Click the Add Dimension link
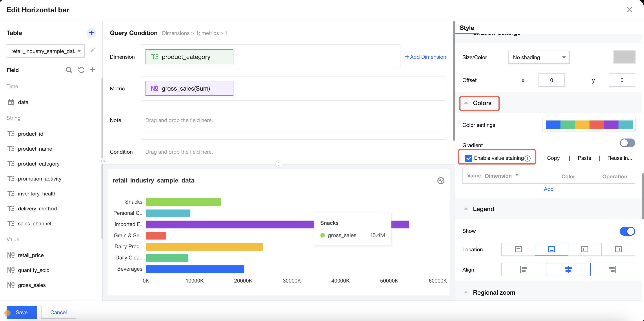The width and height of the screenshot is (644, 321). click(425, 57)
